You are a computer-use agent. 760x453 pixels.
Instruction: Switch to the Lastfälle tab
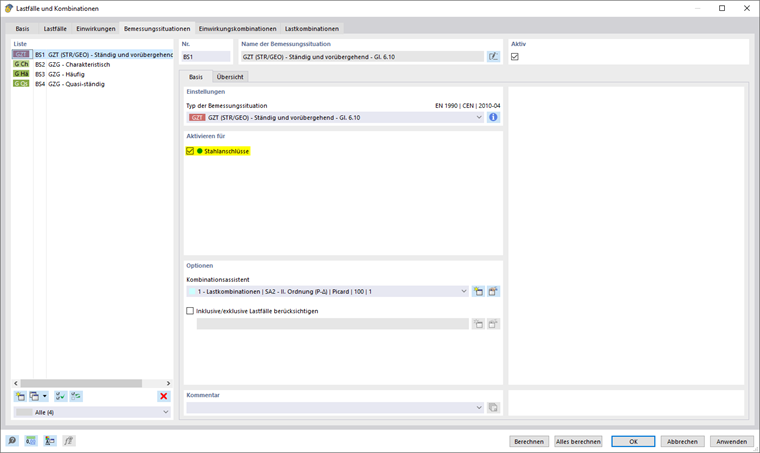55,29
